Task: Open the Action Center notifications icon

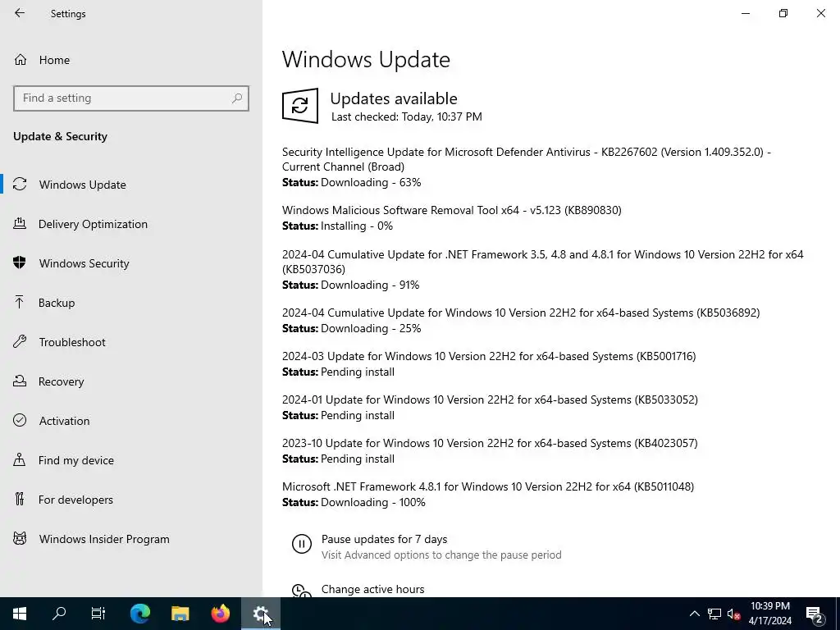Action: click(x=815, y=614)
